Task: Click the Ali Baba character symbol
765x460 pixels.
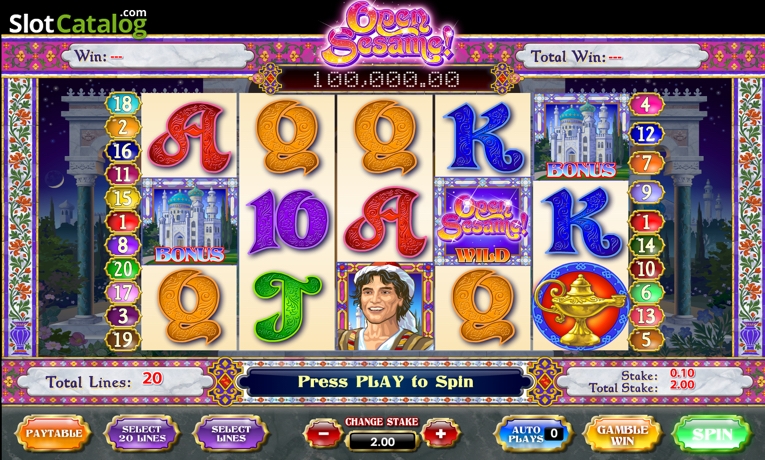Action: (x=384, y=306)
